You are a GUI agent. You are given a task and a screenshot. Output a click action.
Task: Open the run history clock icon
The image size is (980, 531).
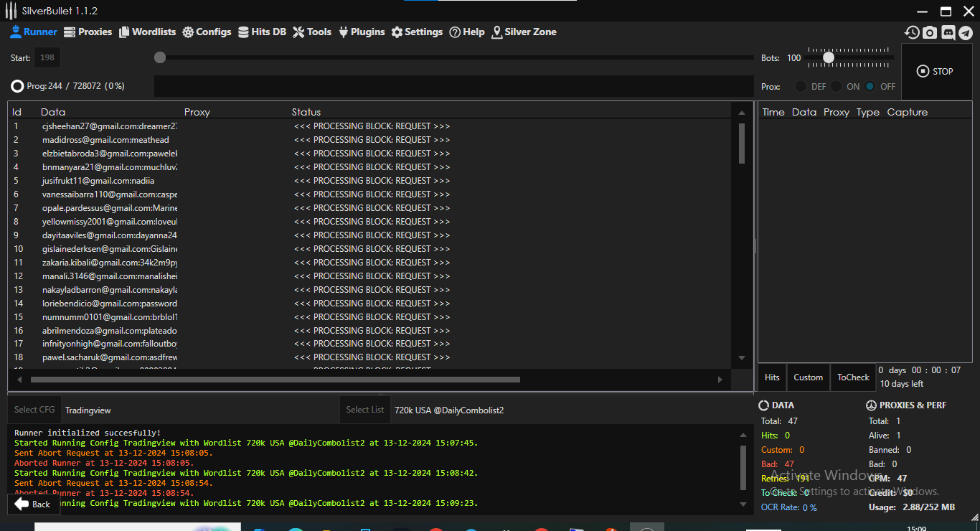(x=912, y=32)
